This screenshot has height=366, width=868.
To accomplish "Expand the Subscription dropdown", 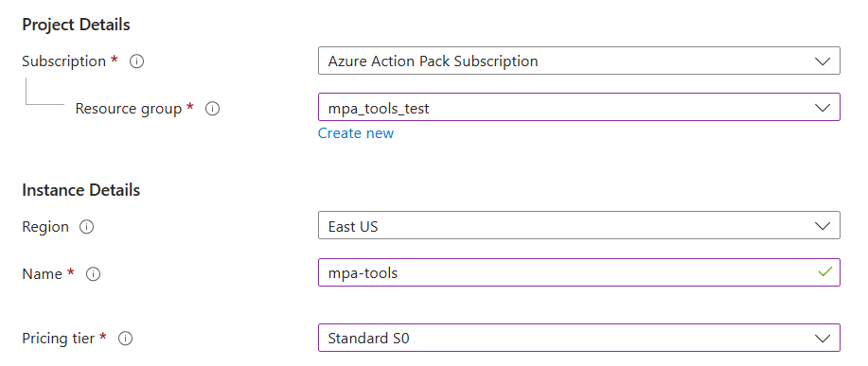I will [x=579, y=61].
